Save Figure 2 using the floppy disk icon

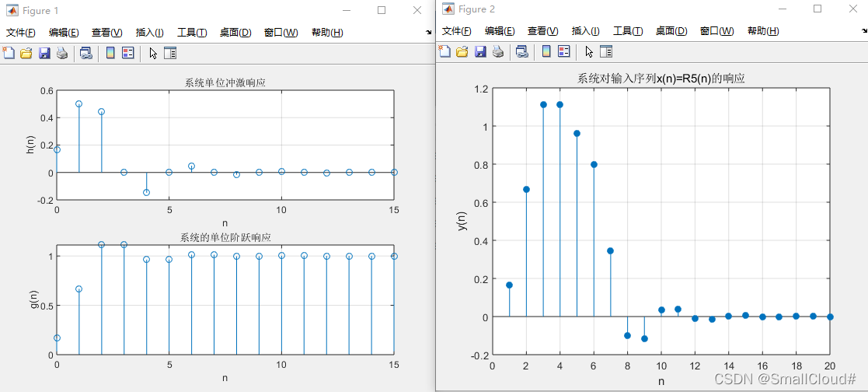pos(480,51)
